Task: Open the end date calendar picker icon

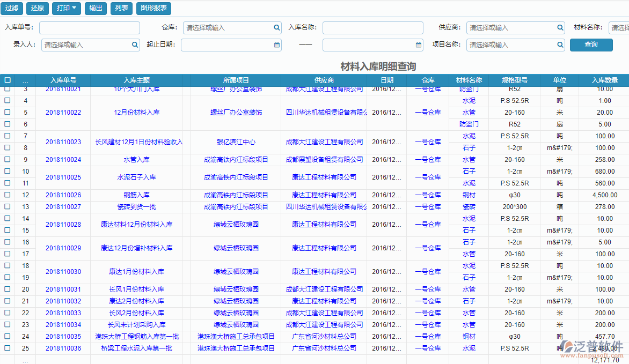Action: pos(418,45)
